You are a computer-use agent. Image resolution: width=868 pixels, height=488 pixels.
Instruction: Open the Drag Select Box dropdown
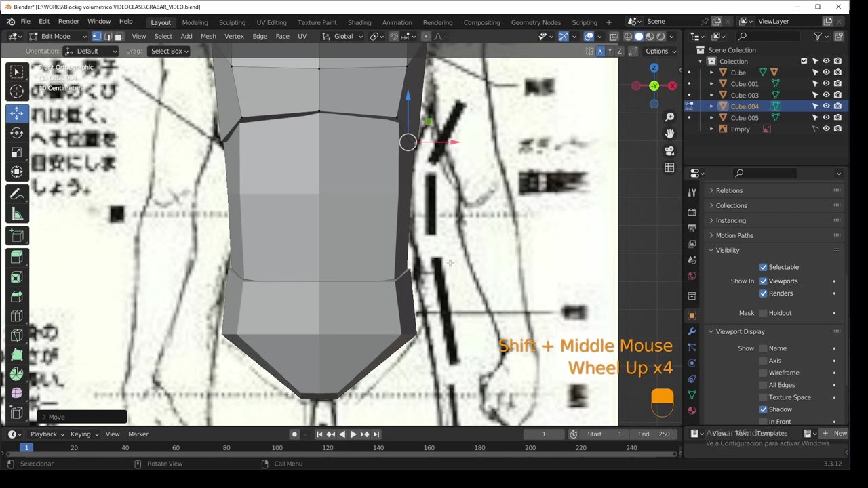tap(169, 51)
